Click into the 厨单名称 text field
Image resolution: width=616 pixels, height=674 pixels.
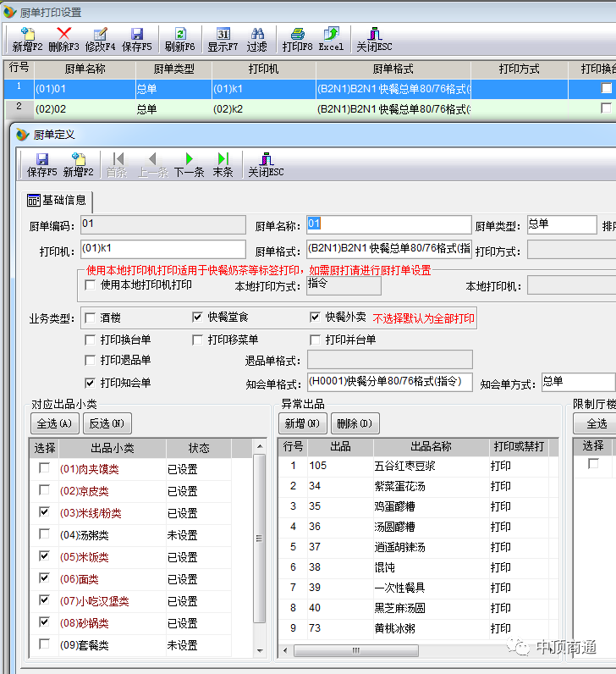click(x=388, y=224)
